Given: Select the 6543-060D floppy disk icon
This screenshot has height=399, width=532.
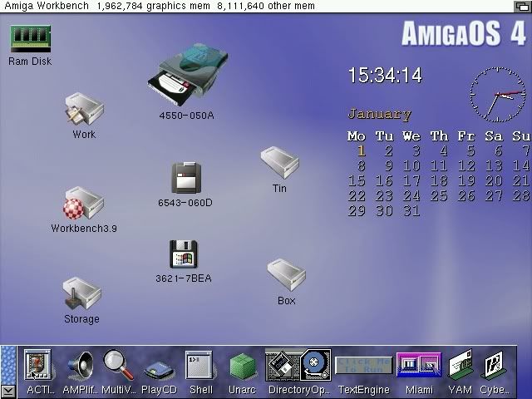Looking at the screenshot, I should [x=186, y=178].
